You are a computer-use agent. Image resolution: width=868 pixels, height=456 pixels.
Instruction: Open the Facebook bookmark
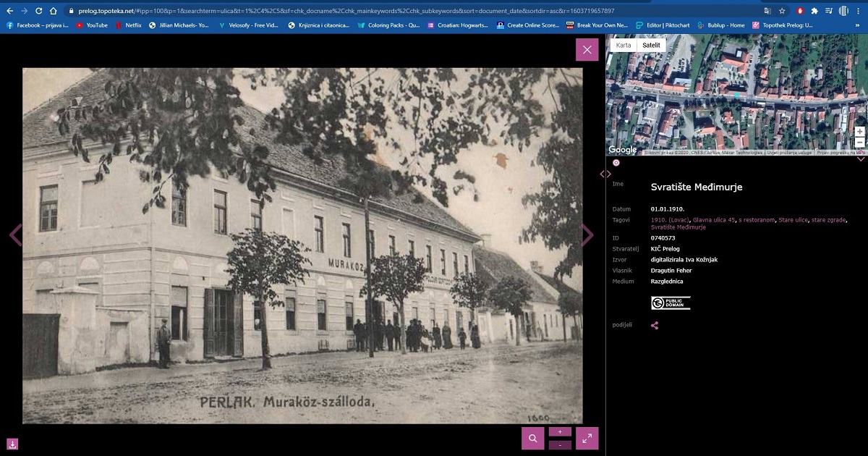37,25
